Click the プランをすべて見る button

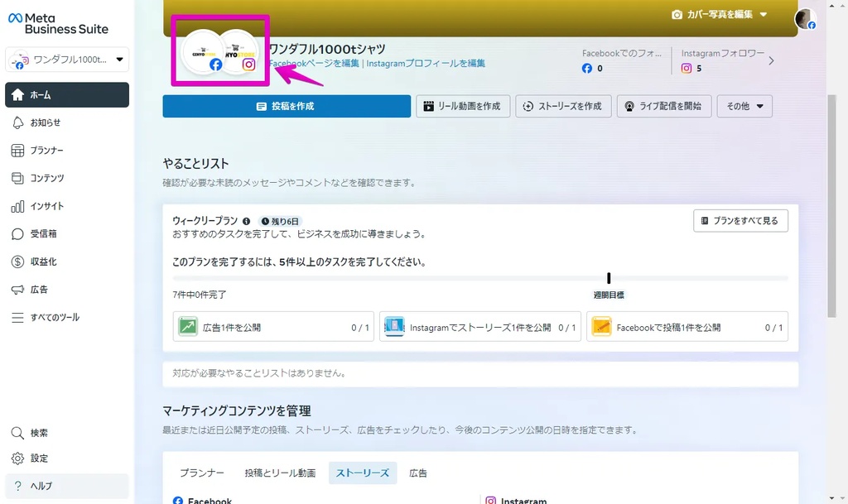point(740,221)
